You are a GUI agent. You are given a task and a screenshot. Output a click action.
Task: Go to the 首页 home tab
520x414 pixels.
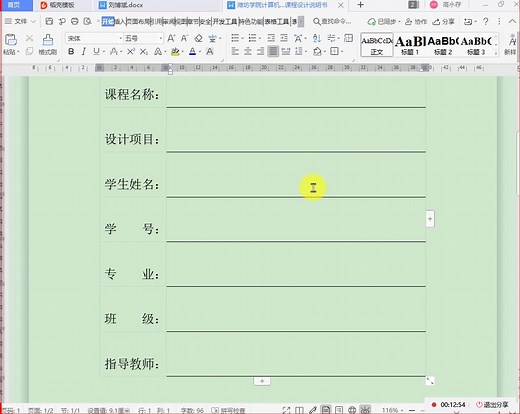click(x=14, y=5)
